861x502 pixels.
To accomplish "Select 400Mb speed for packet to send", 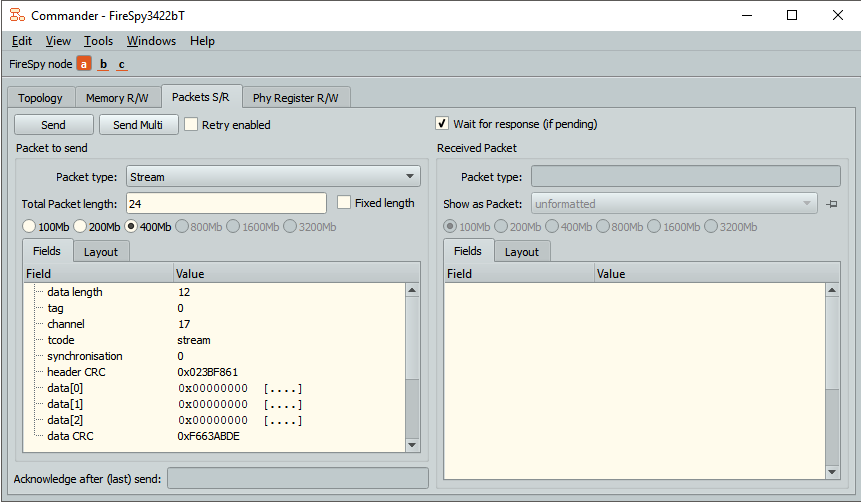I will (x=131, y=226).
